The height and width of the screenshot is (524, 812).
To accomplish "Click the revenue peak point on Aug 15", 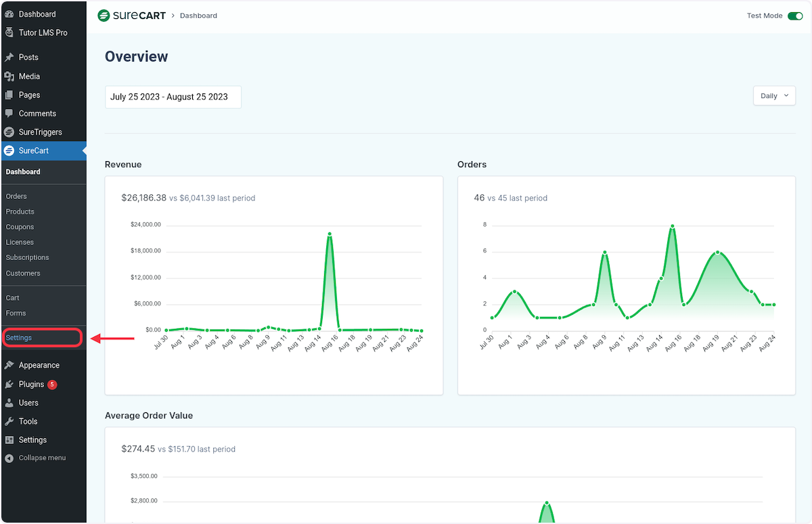I will [329, 234].
